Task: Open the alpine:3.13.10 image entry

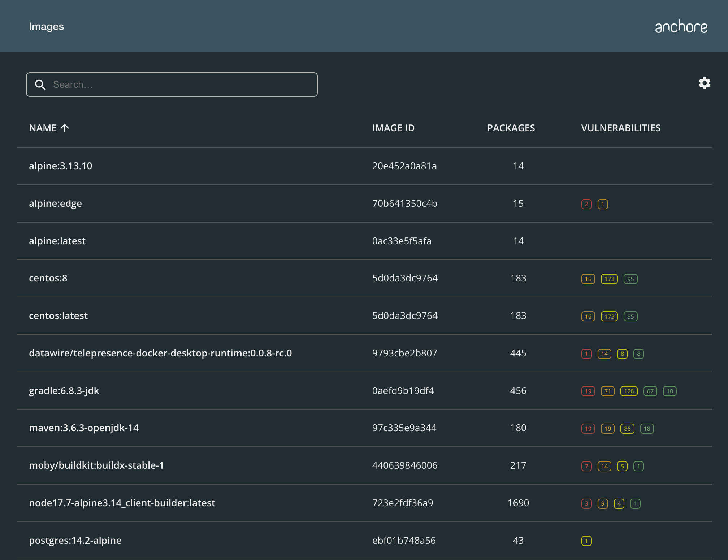Action: [60, 166]
